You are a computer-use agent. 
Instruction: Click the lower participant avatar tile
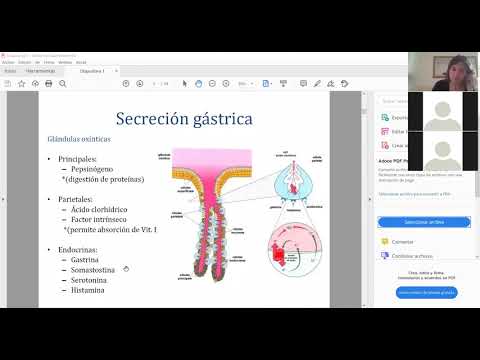(443, 151)
